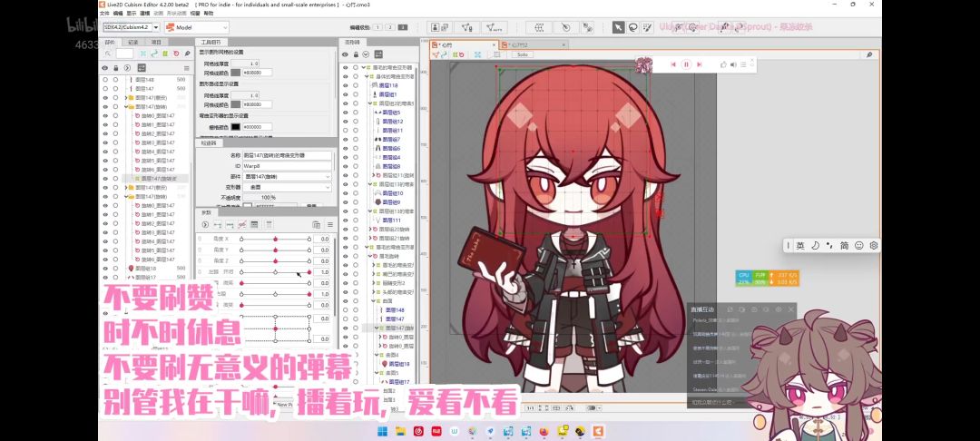Open the 部件 part dropdown in inspector

(288, 177)
